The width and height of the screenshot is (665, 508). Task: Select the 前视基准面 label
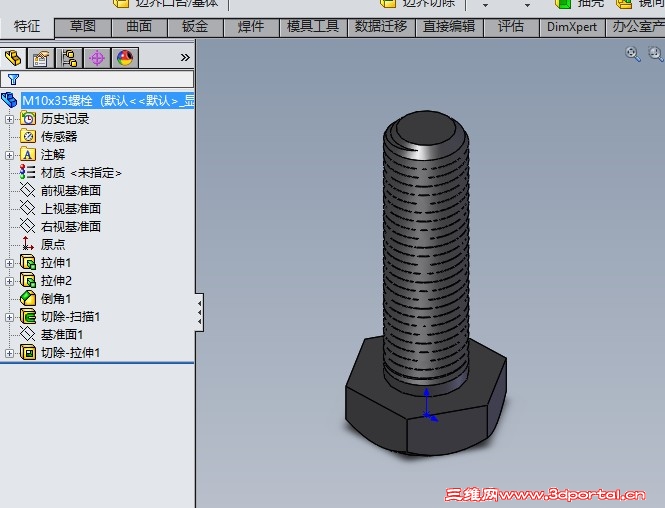point(71,191)
